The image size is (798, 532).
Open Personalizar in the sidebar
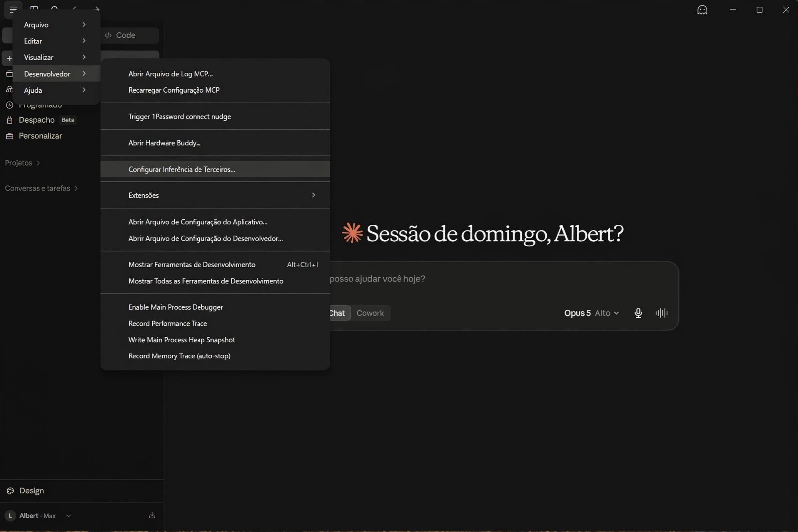tap(40, 136)
